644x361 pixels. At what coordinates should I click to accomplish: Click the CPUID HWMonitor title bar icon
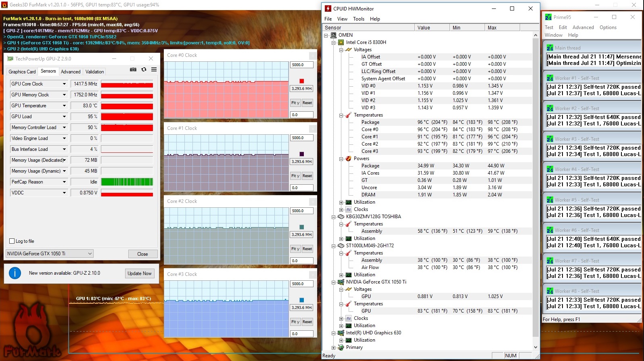(328, 8)
